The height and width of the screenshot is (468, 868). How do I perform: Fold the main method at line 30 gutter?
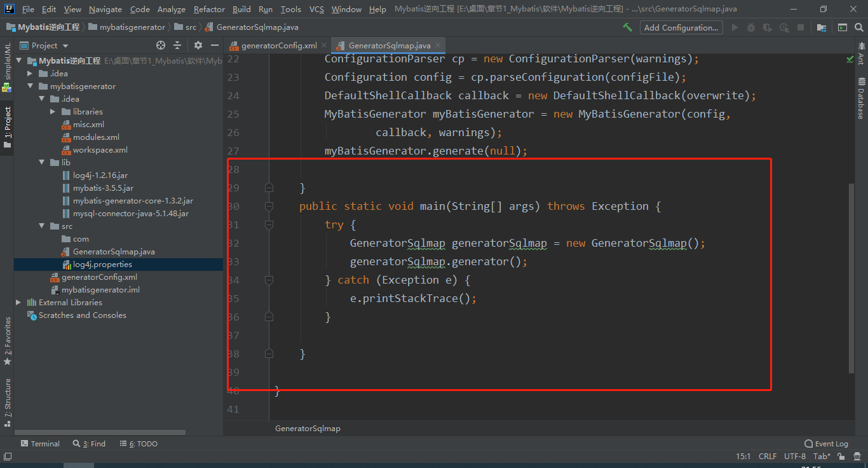tap(269, 206)
